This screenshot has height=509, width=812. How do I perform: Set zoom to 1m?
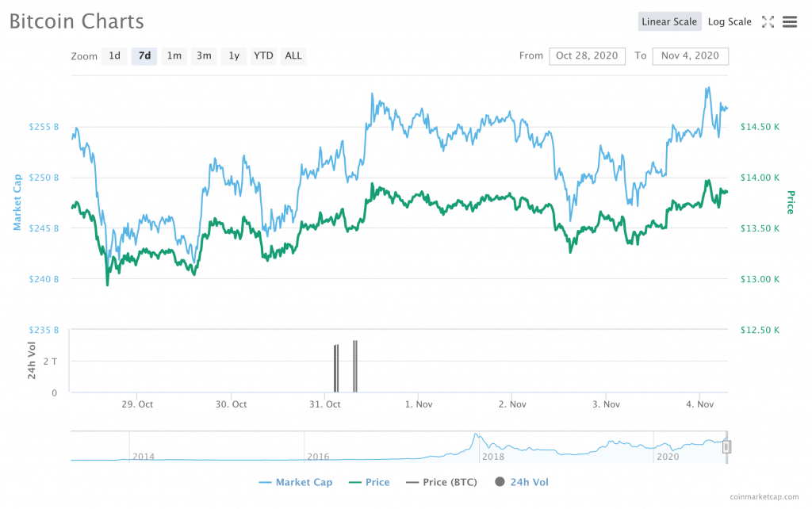pyautogui.click(x=174, y=55)
